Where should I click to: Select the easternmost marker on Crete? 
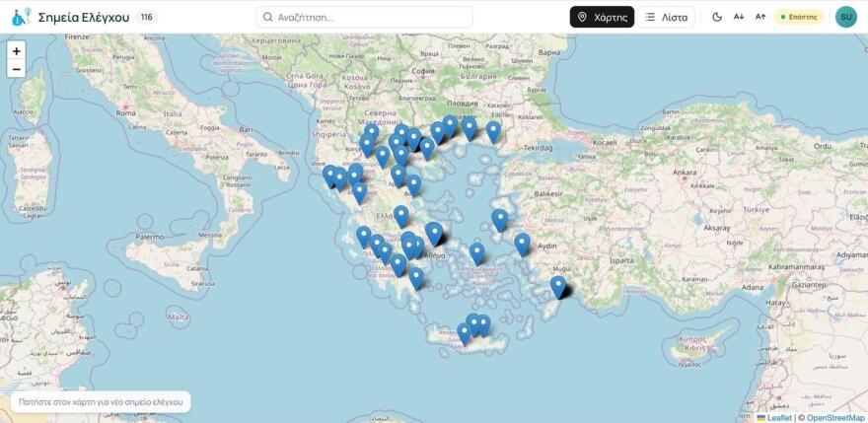pyautogui.click(x=483, y=325)
